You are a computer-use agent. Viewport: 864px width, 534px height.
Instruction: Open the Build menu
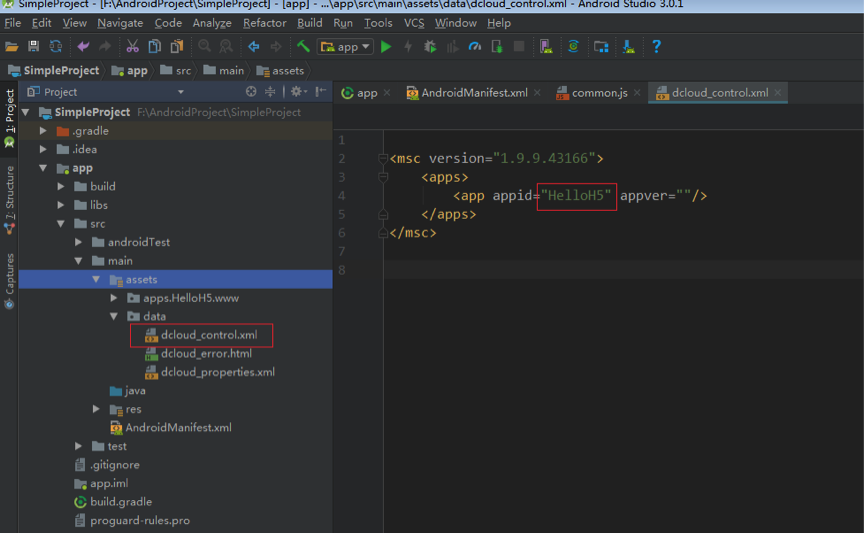310,23
